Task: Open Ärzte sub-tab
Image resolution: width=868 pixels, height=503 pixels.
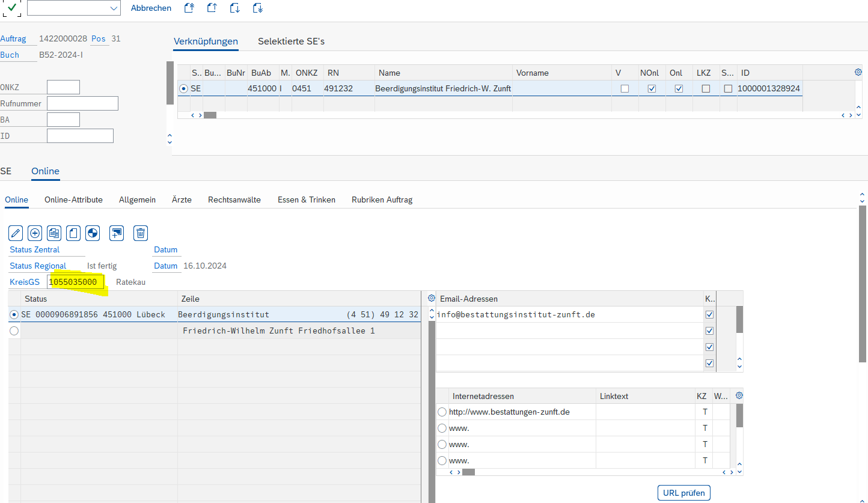Action: [182, 200]
